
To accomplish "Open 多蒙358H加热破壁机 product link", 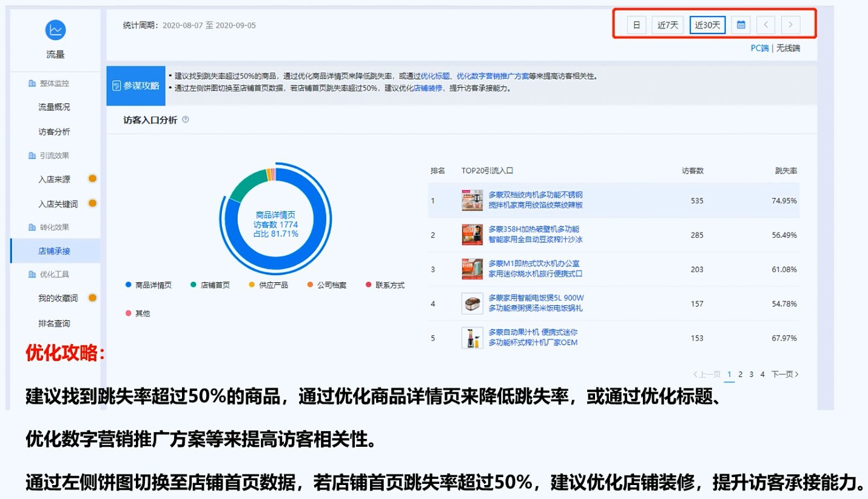I will 534,234.
